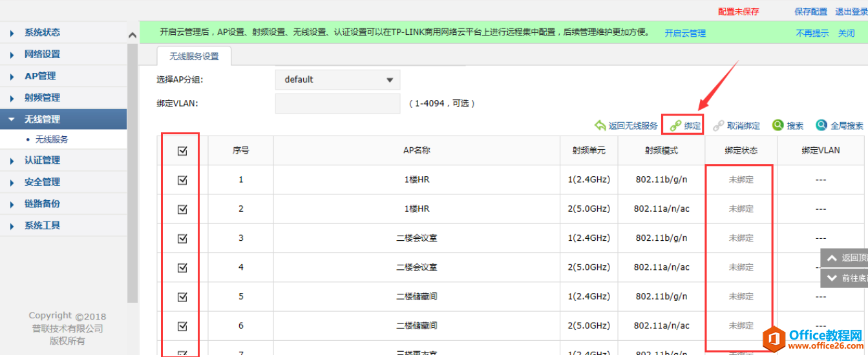The image size is (868, 357).
Task: Expand the 系统状态 sidebar menu
Action: coord(42,32)
